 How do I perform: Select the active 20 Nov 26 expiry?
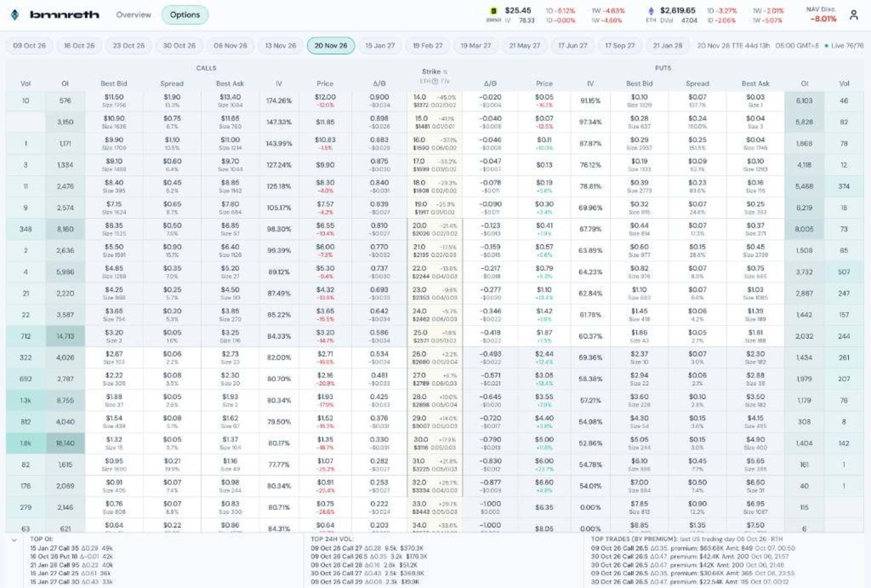pyautogui.click(x=331, y=45)
